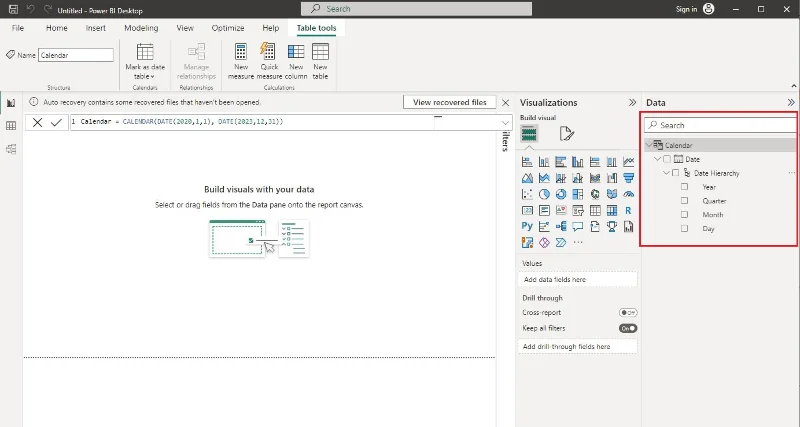
Task: Select the Q&A speech bubble visual
Action: [578, 226]
